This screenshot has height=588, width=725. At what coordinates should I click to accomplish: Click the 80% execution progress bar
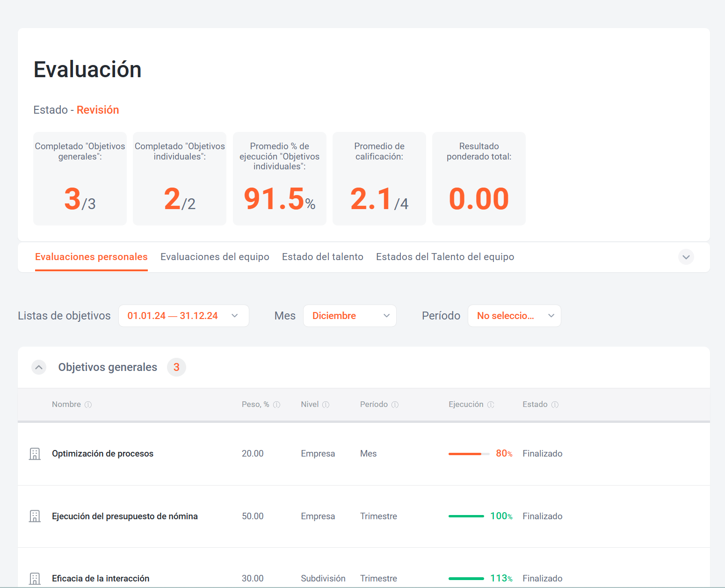pyautogui.click(x=469, y=454)
